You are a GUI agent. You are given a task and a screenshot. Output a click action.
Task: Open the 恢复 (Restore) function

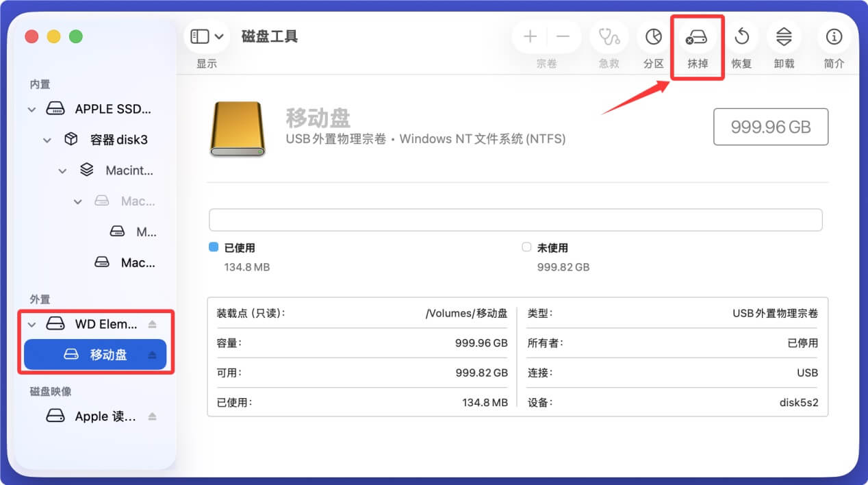(741, 37)
